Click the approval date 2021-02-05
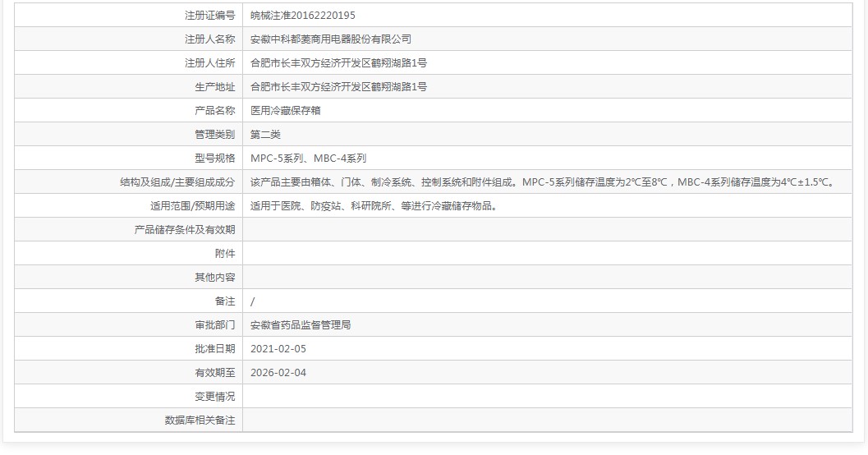The width and height of the screenshot is (868, 455). pos(278,349)
